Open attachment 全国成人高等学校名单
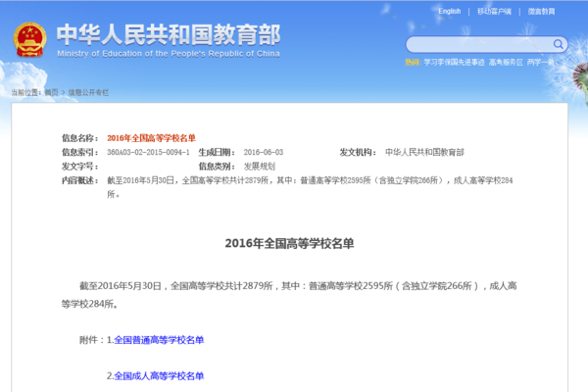Viewport: 588px width, 392px height. (x=159, y=376)
